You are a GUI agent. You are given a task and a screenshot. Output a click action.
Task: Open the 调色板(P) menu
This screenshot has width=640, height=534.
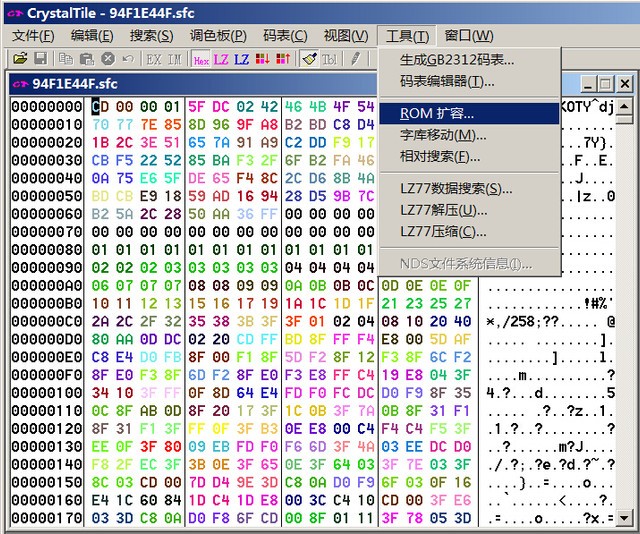[x=218, y=36]
